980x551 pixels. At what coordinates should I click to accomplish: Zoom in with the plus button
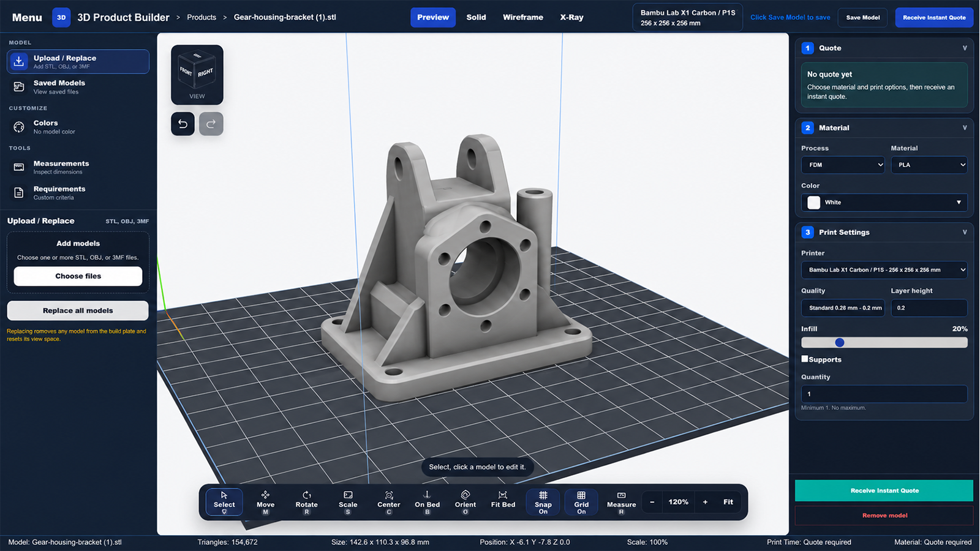[705, 502]
